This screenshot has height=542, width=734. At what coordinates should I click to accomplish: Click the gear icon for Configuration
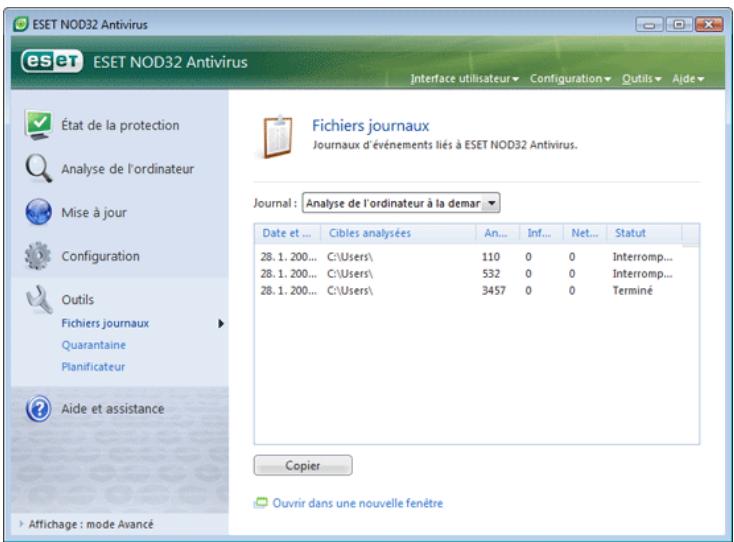coord(38,256)
